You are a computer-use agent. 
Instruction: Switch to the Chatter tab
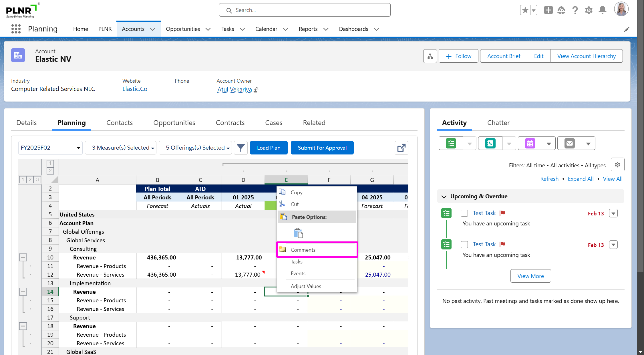[498, 123]
